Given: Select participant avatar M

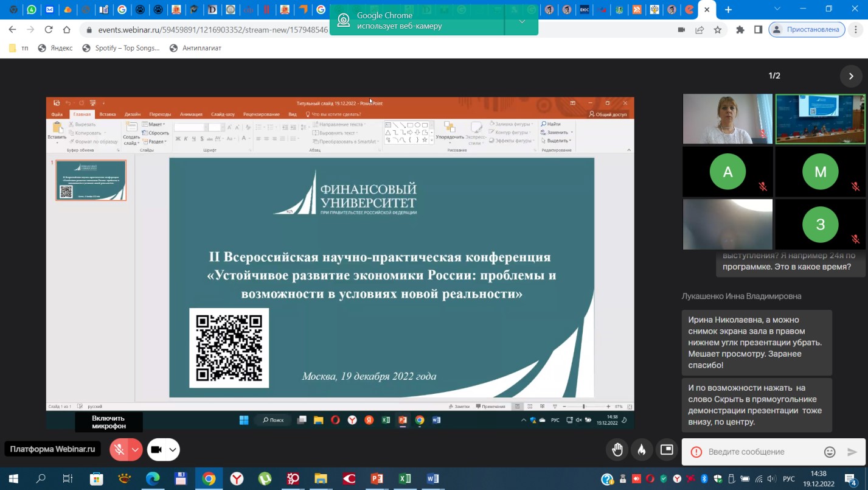Looking at the screenshot, I should pos(820,172).
